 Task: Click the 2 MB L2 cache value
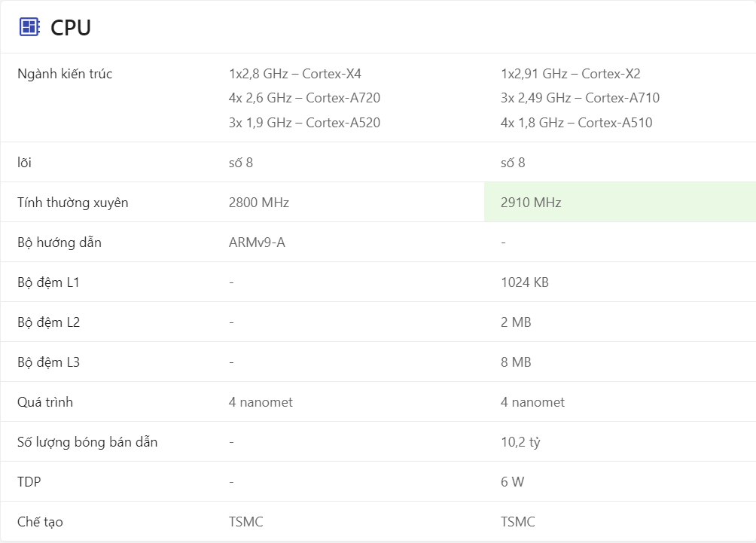[516, 322]
